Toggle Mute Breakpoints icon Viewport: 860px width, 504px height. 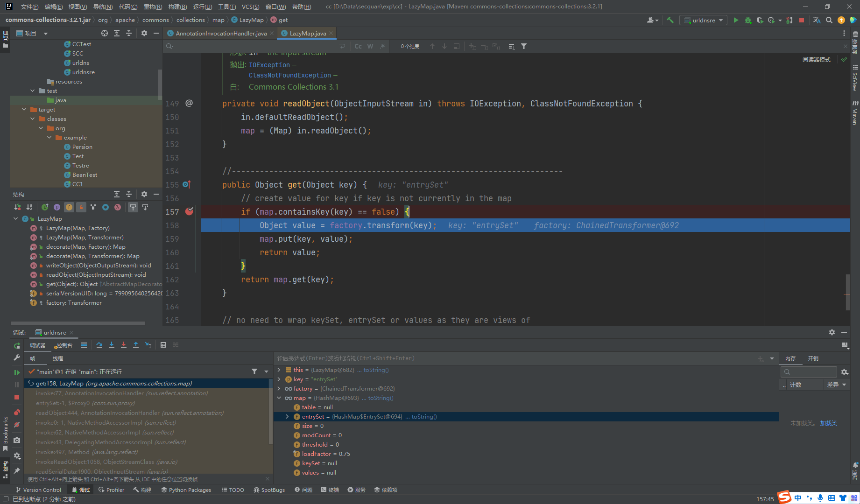(17, 425)
